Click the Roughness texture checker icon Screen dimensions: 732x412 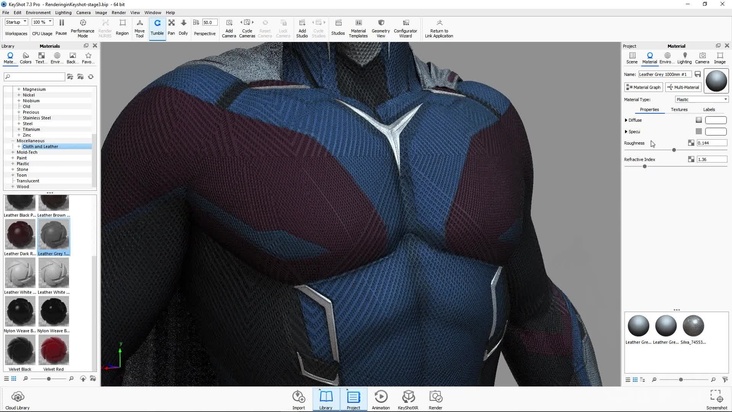(x=691, y=143)
